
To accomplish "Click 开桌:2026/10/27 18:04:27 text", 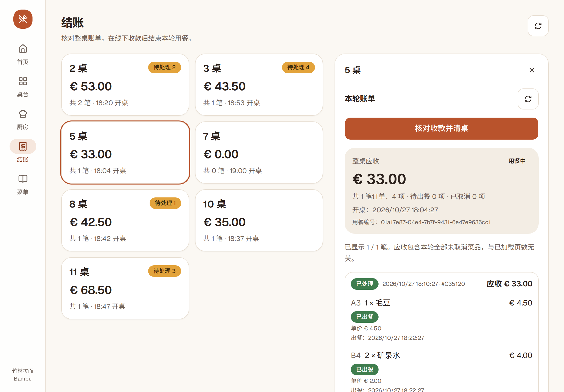I will coord(395,210).
